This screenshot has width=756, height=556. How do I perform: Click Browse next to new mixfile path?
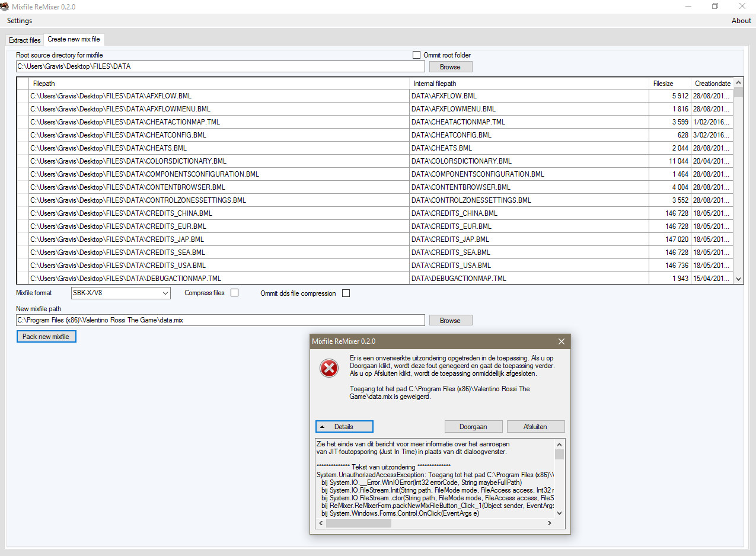451,320
